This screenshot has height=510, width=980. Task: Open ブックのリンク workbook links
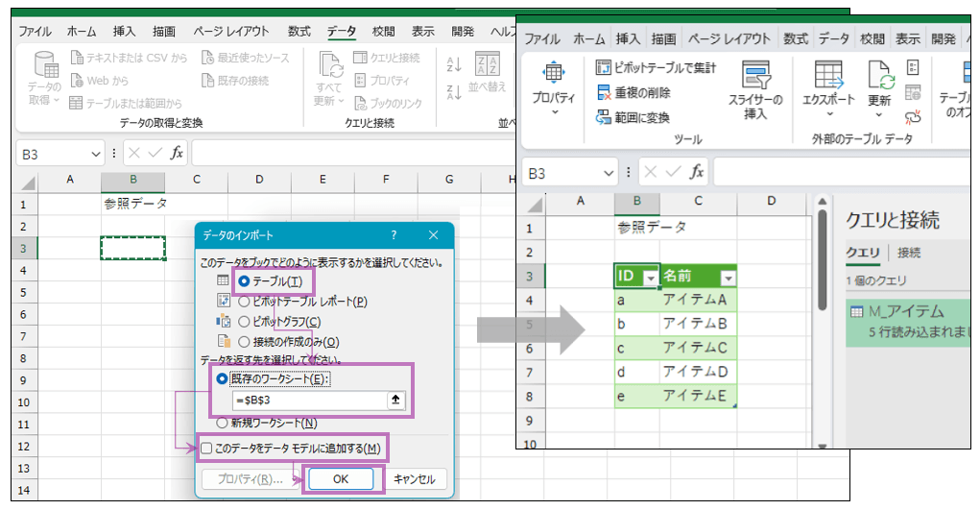tap(388, 103)
